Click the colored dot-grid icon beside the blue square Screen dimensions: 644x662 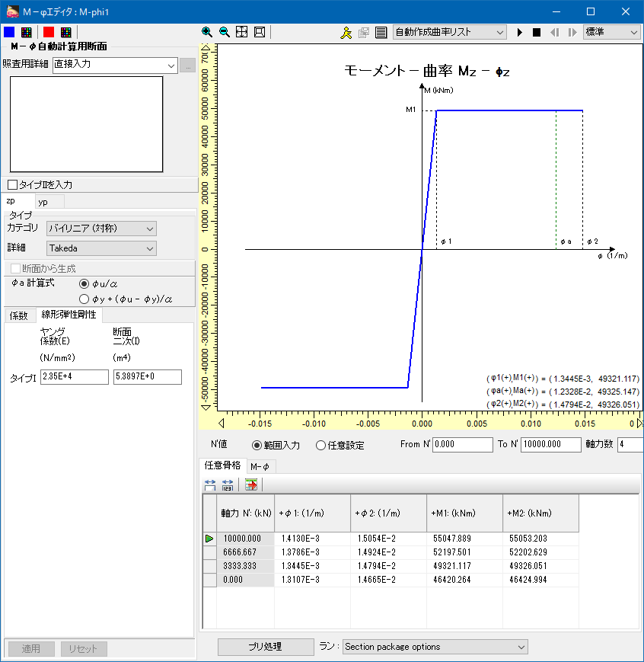27,32
